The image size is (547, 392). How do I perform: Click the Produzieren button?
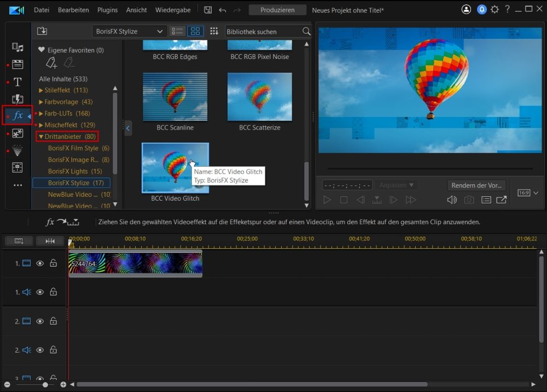[277, 10]
